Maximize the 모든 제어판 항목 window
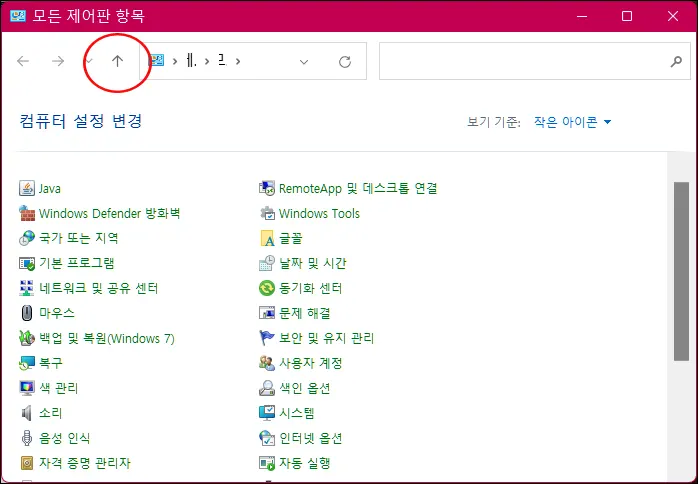Screen dimensions: 698x484 pyautogui.click(x=627, y=16)
